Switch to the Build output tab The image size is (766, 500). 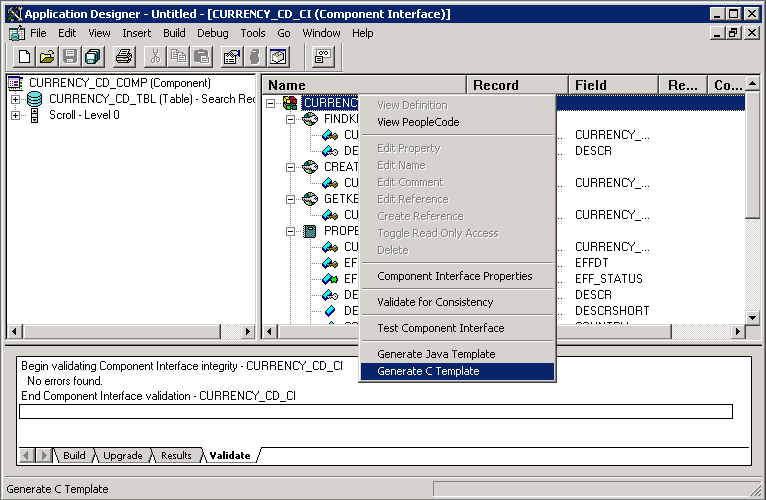(x=74, y=455)
